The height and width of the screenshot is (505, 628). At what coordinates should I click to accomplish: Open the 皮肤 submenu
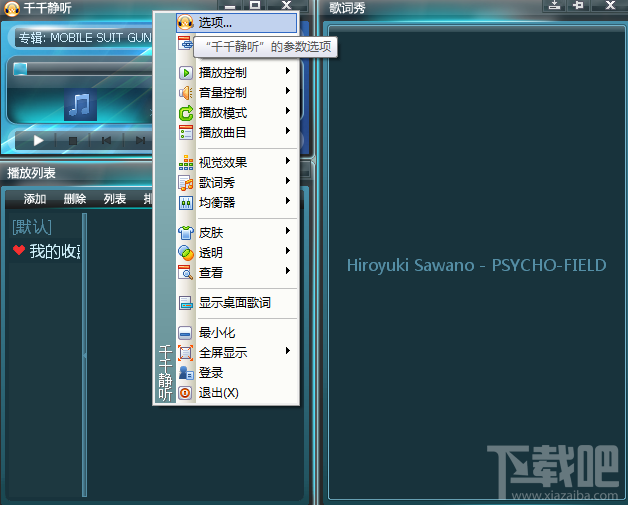(x=237, y=233)
